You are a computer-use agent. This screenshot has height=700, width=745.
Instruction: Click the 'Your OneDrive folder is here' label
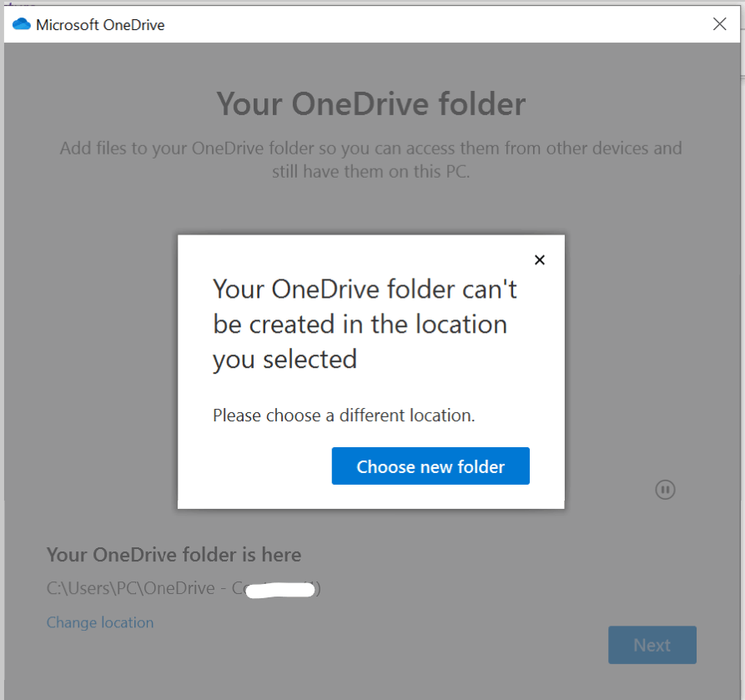174,555
